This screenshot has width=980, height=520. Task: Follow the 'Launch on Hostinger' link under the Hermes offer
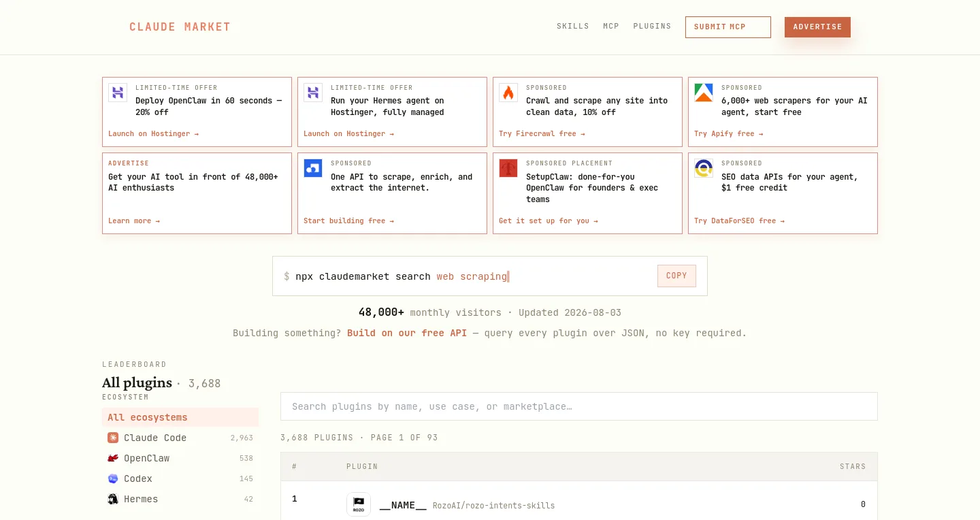pyautogui.click(x=348, y=133)
